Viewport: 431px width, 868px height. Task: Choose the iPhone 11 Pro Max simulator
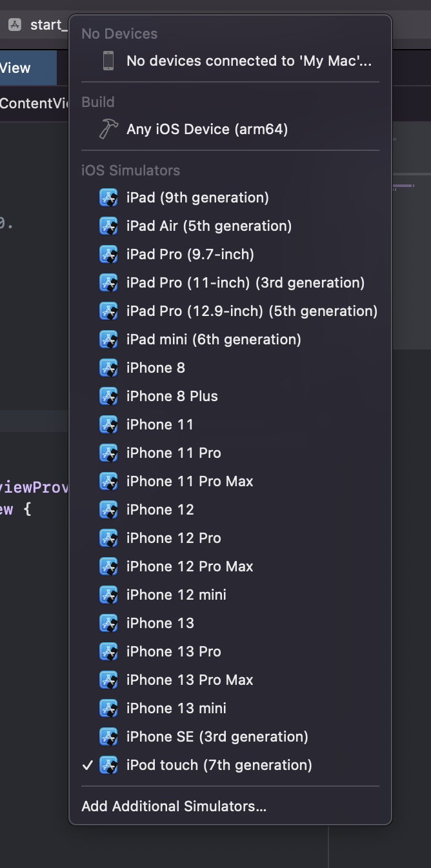pyautogui.click(x=190, y=481)
